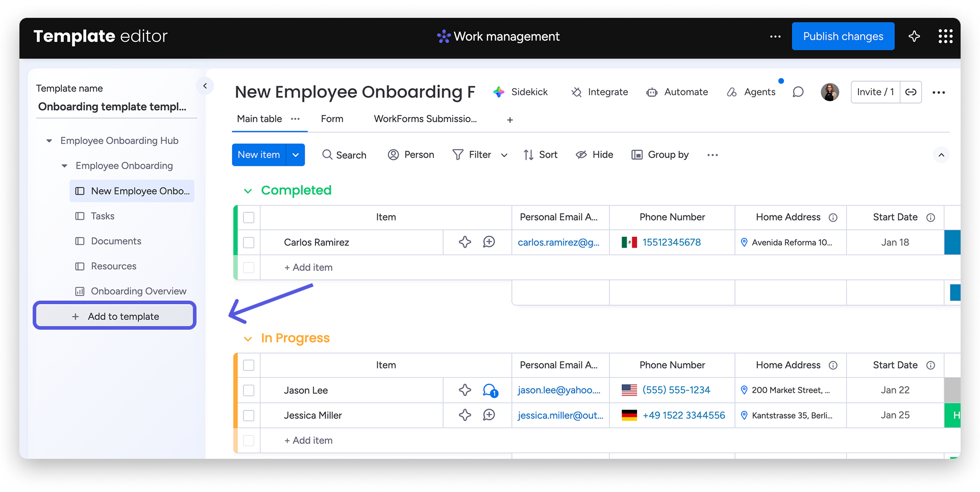Open the apps grid menu icon

[945, 36]
